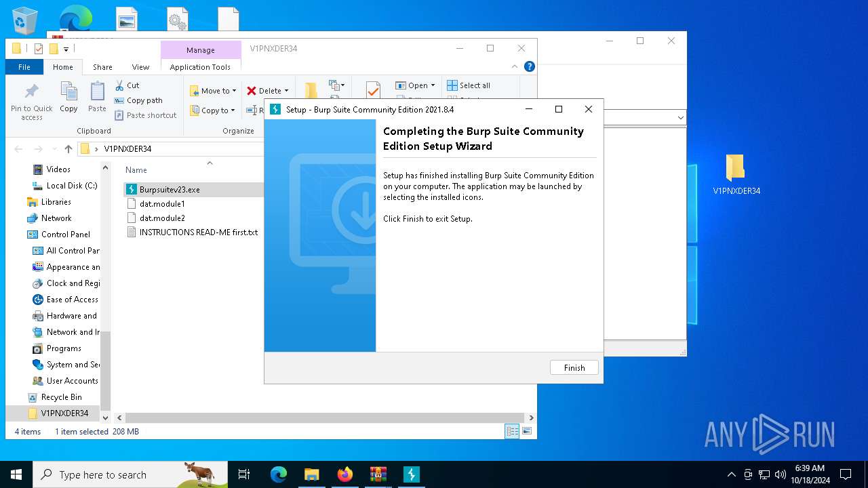Open the File menu tab
Viewport: 868px width, 488px height.
click(24, 67)
